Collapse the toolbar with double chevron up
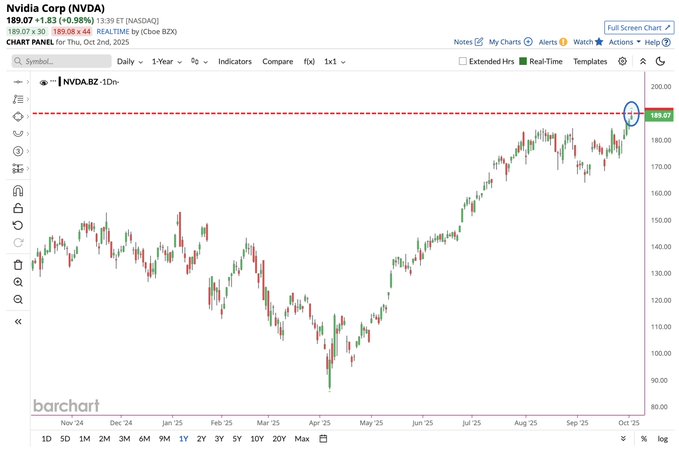 tap(643, 61)
